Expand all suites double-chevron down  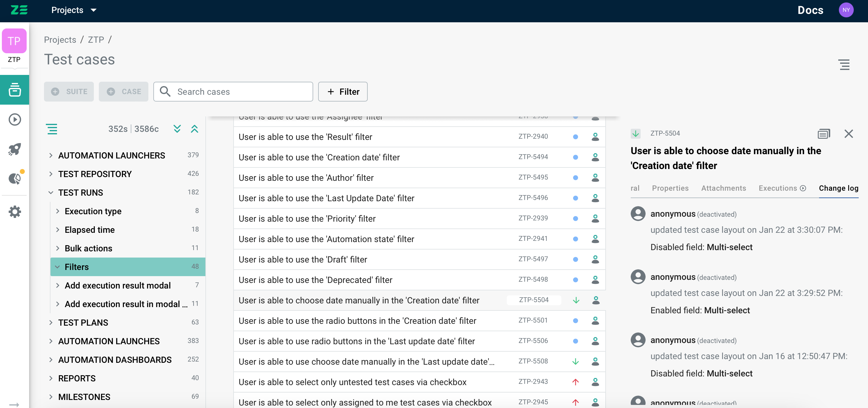tap(177, 129)
